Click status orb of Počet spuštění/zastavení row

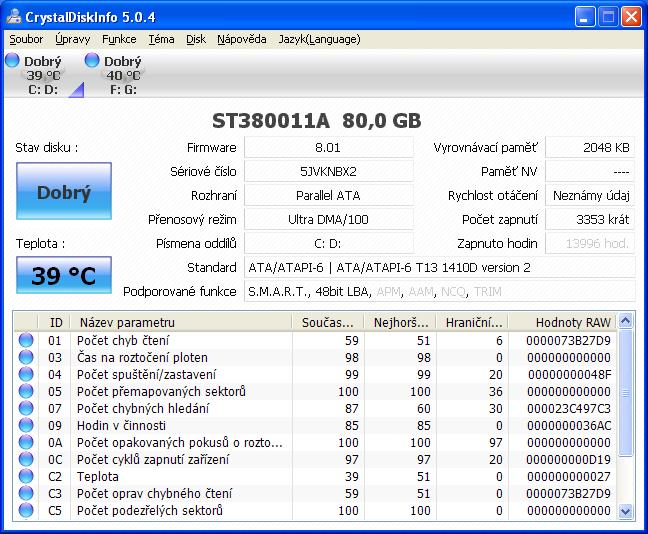(26, 374)
